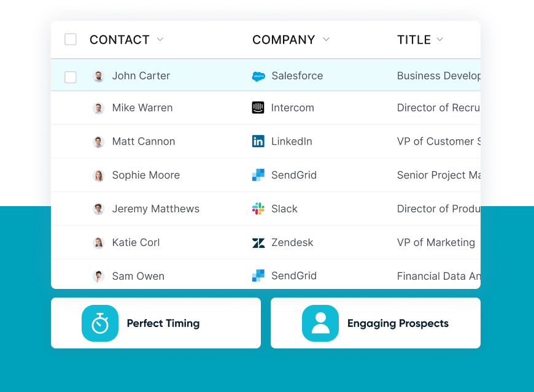Click the SendGrid logo in Sophie Moore's row
The width and height of the screenshot is (534, 392).
[258, 175]
